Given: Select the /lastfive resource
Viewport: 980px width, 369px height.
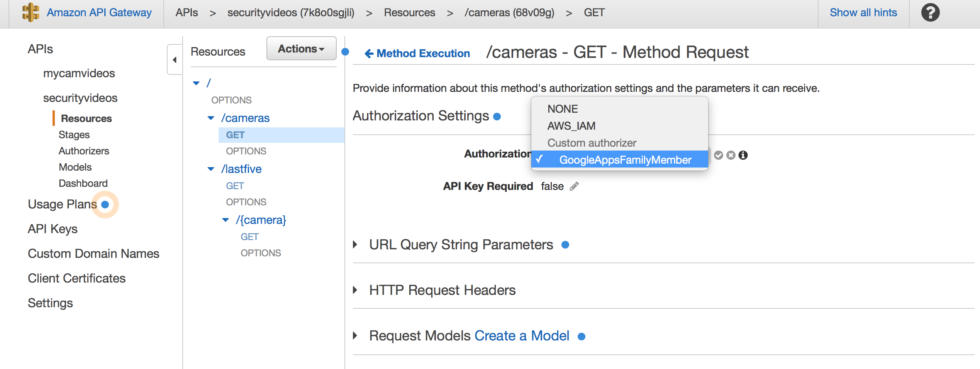Looking at the screenshot, I should tap(241, 169).
